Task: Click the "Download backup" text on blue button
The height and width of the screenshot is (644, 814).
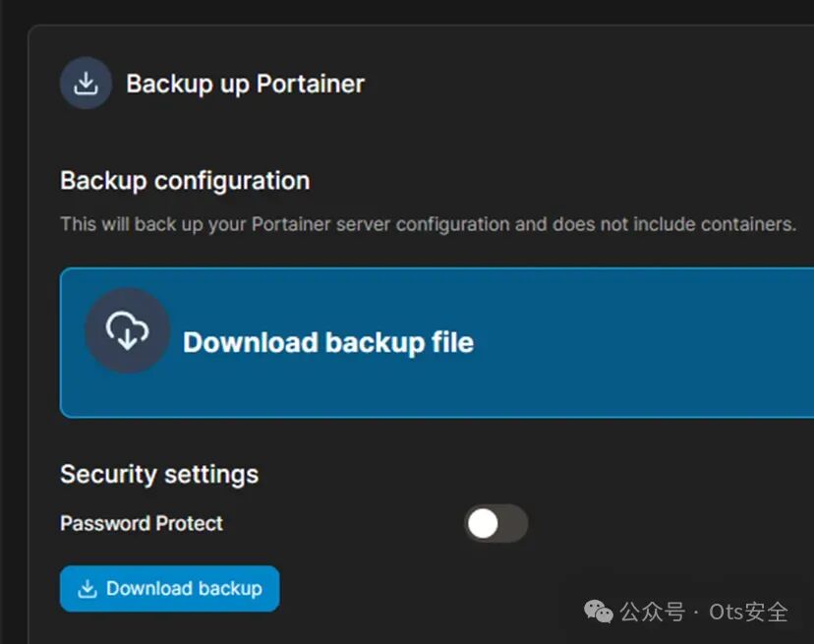Action: 184,589
